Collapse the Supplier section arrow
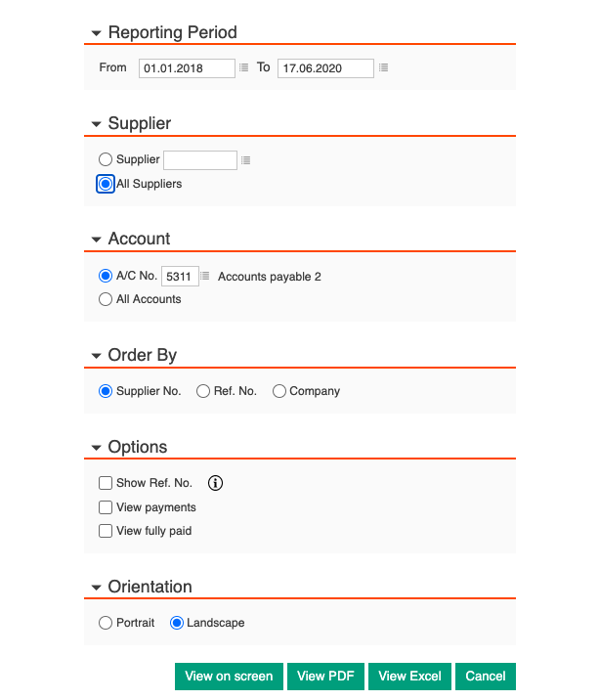 (96, 124)
